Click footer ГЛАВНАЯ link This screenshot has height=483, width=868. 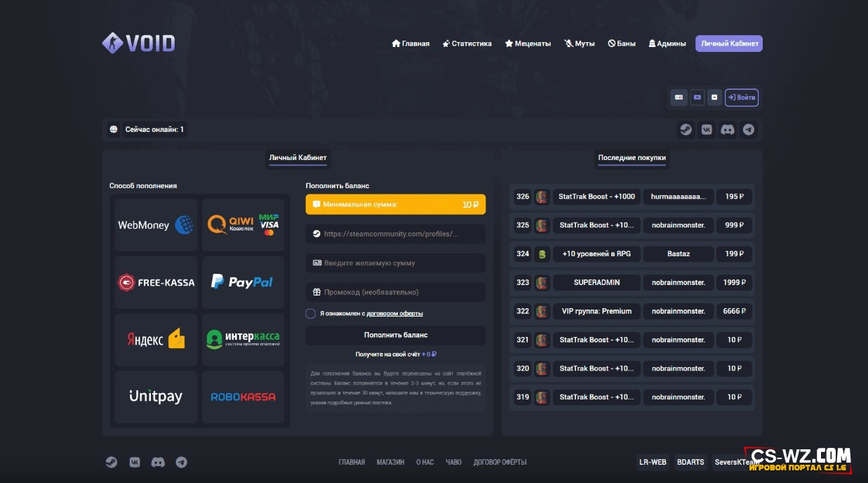click(352, 463)
